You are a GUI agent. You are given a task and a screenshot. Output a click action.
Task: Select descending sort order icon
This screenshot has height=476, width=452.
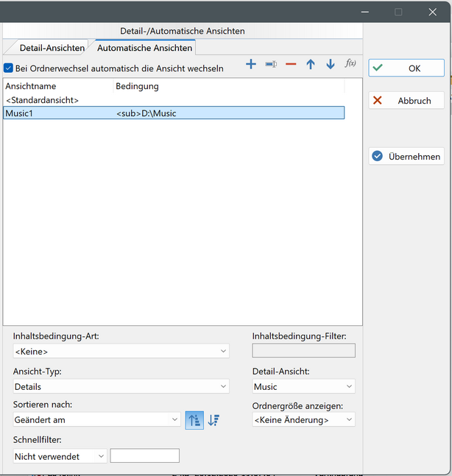pos(214,420)
